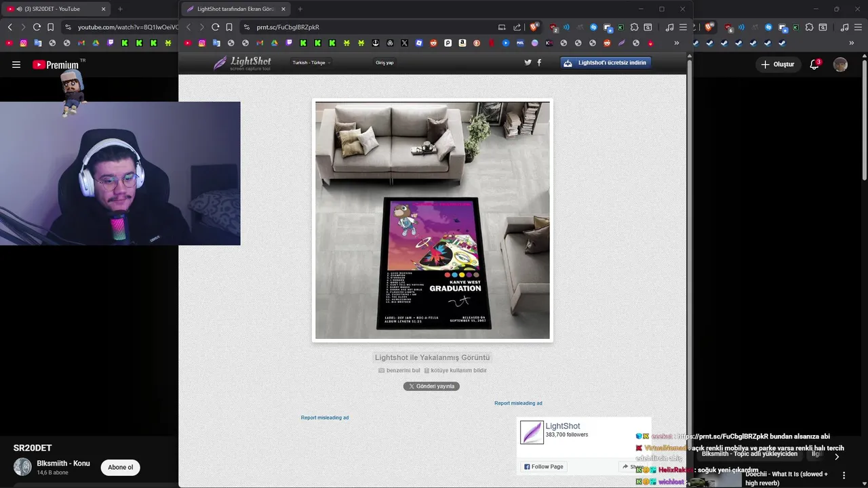Open Translate bookmark in YouTube window

(38, 43)
